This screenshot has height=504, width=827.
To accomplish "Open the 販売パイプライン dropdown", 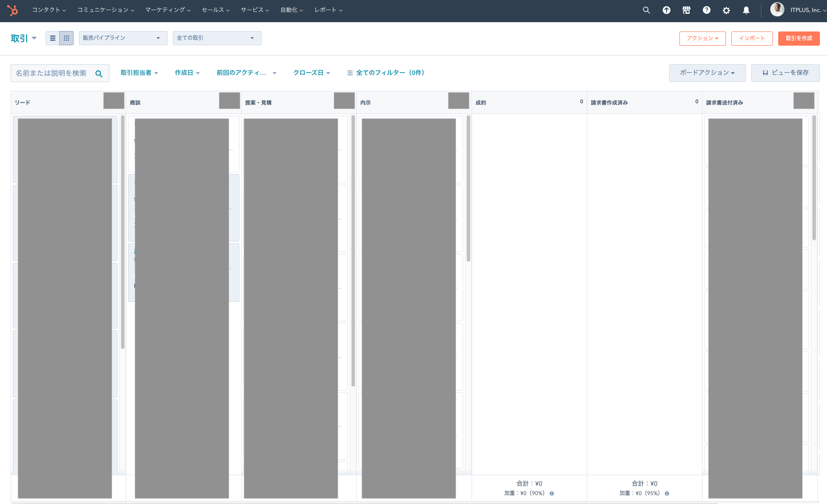I will point(123,38).
